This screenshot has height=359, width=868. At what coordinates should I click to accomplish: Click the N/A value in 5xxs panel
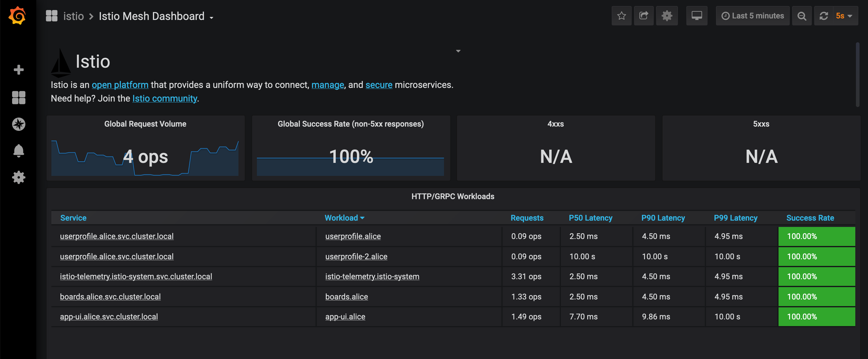click(x=762, y=157)
